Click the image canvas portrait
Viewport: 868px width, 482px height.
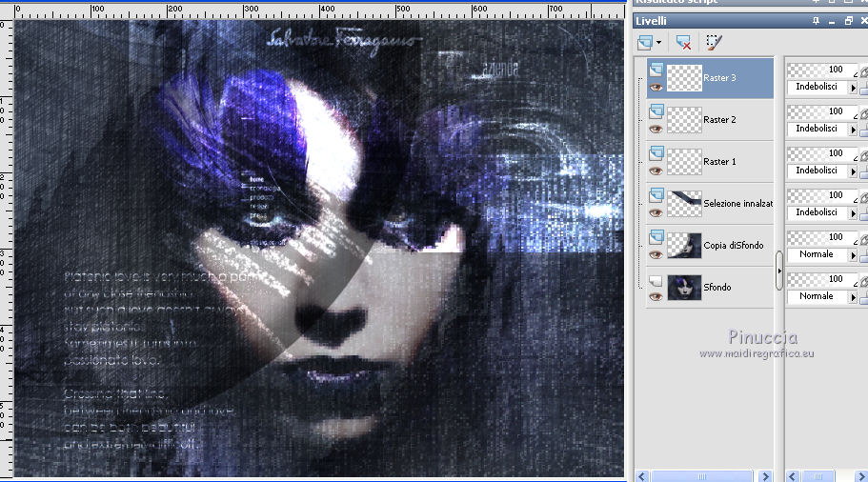click(x=319, y=249)
